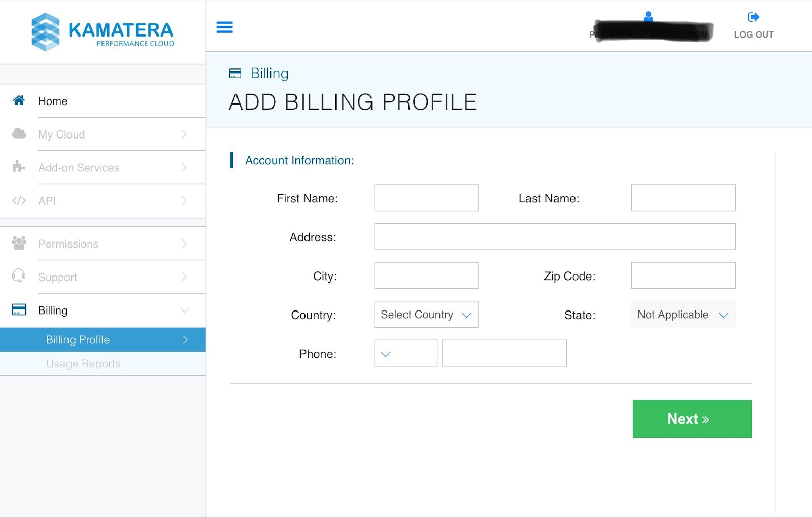812x518 pixels.
Task: Click the green Next button
Action: pos(692,419)
